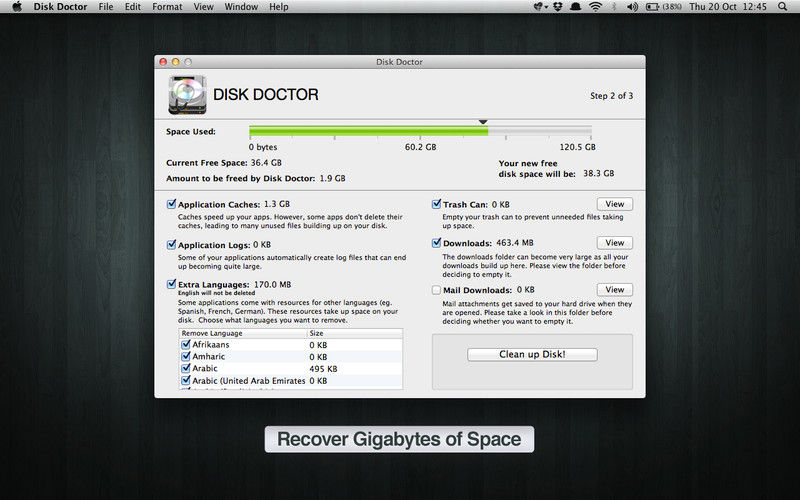Click the Clean up Disk! button
Image resolution: width=800 pixels, height=500 pixels.
[x=532, y=355]
